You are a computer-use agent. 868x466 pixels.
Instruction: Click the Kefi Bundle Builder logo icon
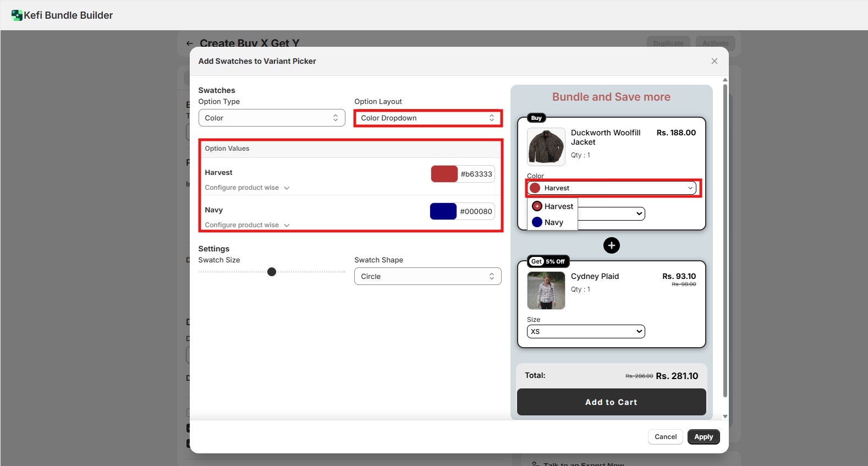click(x=17, y=15)
